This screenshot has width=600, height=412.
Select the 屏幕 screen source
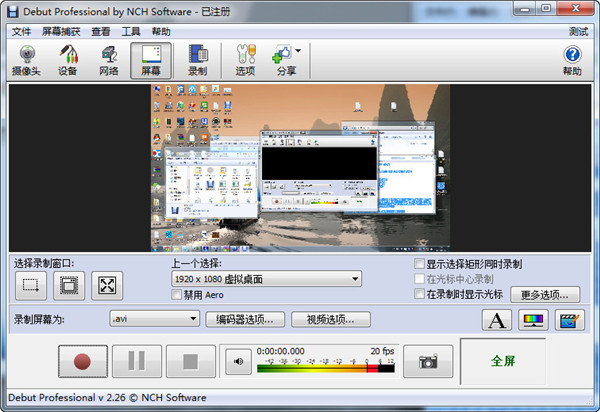click(x=151, y=60)
